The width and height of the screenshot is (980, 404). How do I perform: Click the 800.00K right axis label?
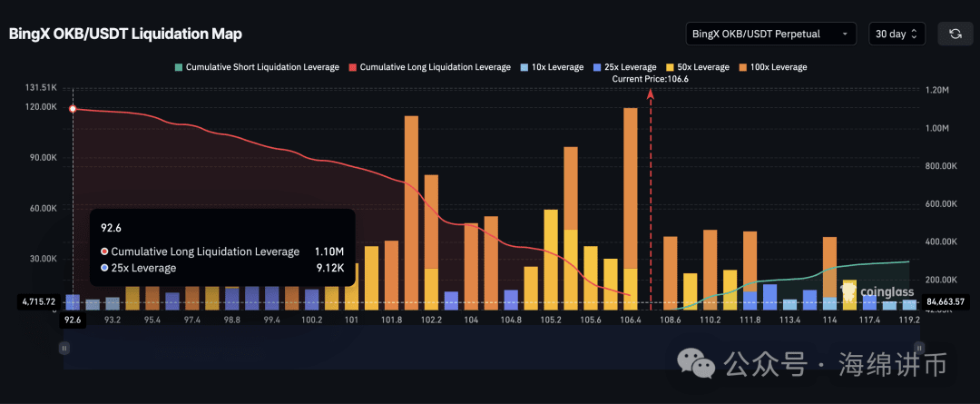942,166
